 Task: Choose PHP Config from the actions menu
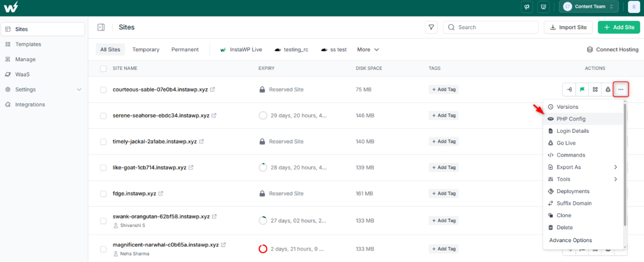(583, 119)
